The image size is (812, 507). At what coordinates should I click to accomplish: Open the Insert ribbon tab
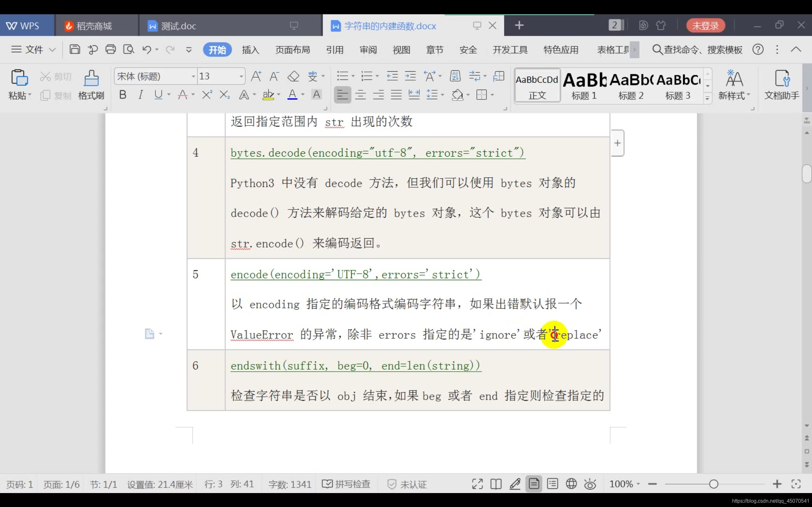tap(250, 50)
